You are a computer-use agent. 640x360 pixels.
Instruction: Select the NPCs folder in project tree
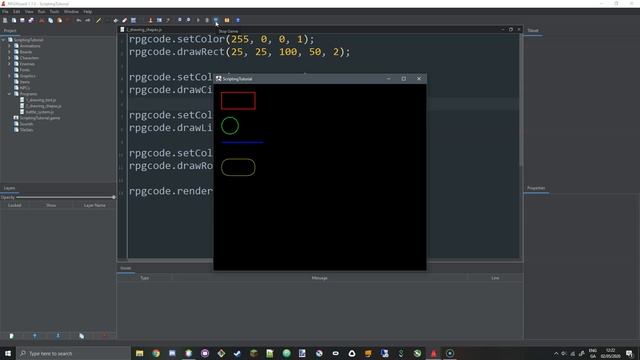[x=22, y=88]
